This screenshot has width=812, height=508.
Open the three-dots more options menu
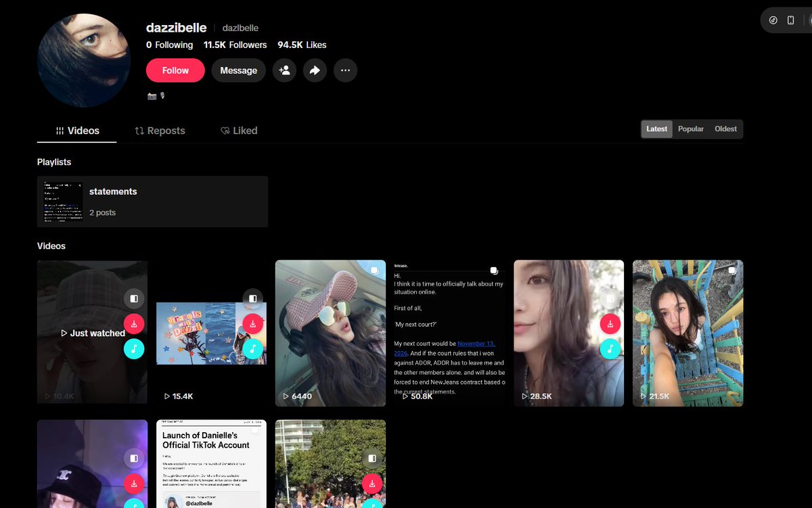coord(346,70)
